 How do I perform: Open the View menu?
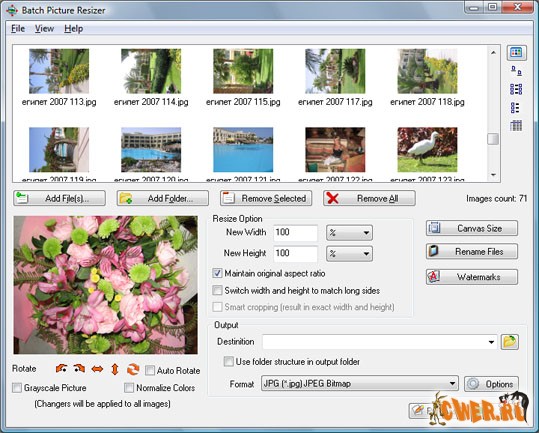pyautogui.click(x=44, y=29)
